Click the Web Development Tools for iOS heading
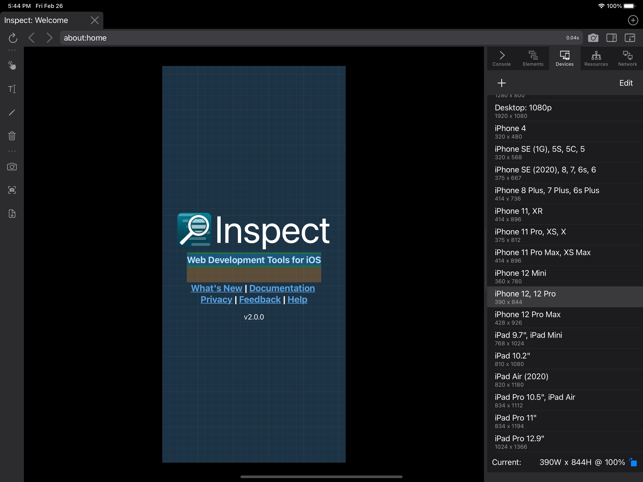Screen dimensions: 643x482 [x=254, y=260]
